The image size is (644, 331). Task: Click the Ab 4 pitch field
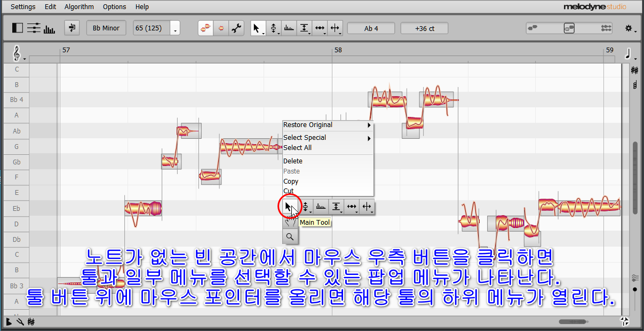371,28
